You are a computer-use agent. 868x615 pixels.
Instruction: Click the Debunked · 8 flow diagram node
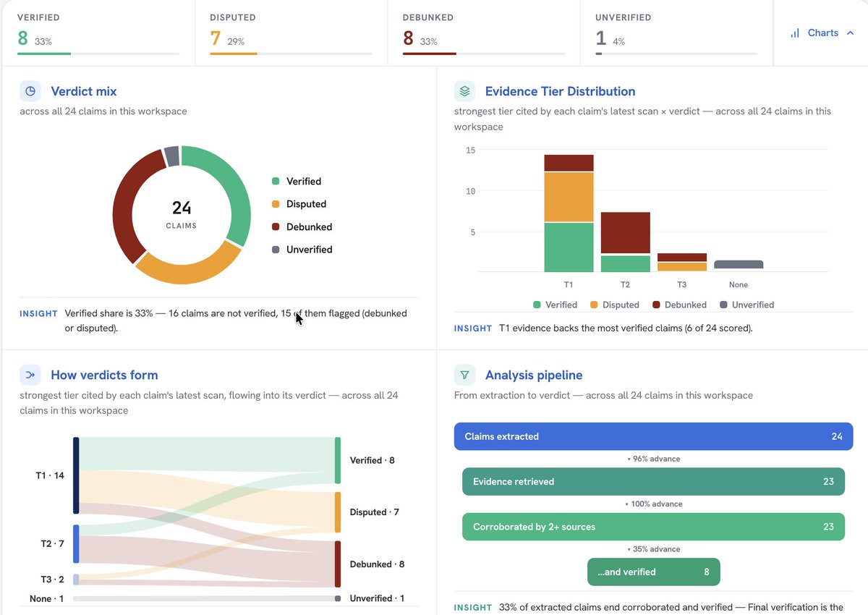tap(337, 564)
